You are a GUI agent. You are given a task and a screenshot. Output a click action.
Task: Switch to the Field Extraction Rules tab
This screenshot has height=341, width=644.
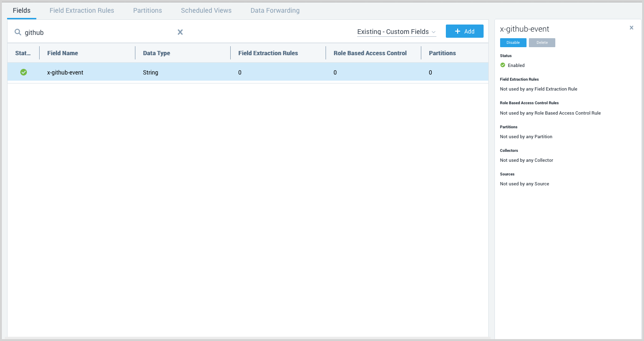(81, 10)
